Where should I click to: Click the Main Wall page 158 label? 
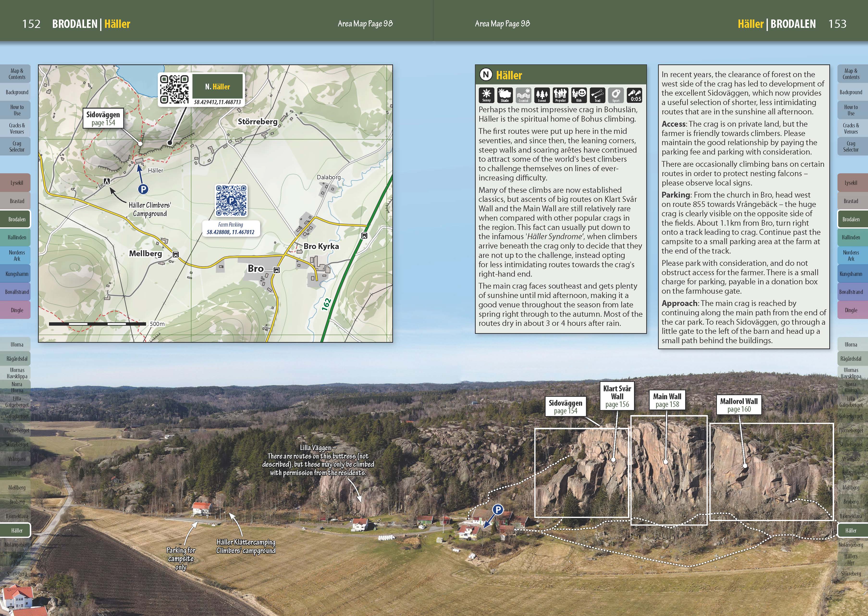tap(667, 400)
